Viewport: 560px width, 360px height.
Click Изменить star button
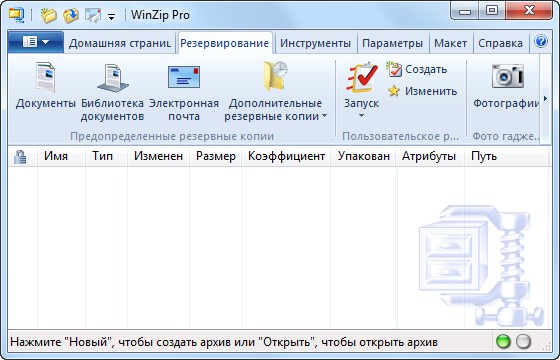(x=422, y=91)
